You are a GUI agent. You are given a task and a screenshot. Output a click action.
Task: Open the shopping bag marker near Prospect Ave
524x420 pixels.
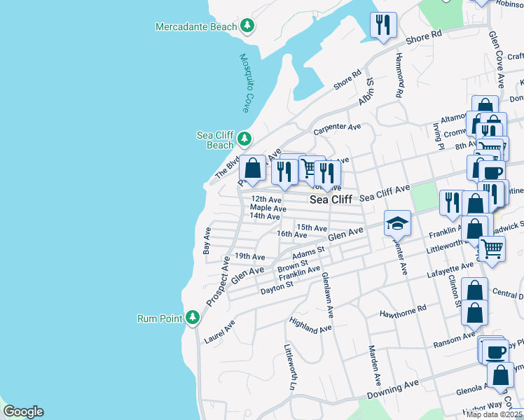(x=252, y=168)
